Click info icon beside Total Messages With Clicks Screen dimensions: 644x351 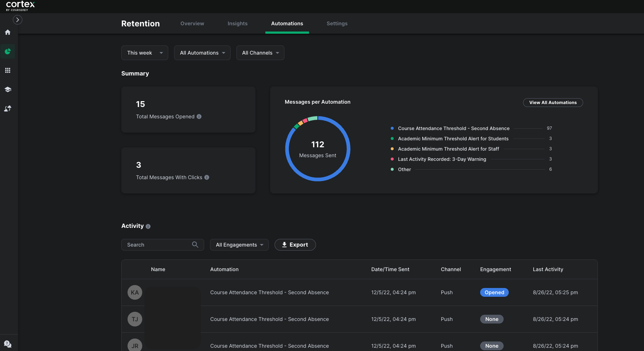coord(207,177)
